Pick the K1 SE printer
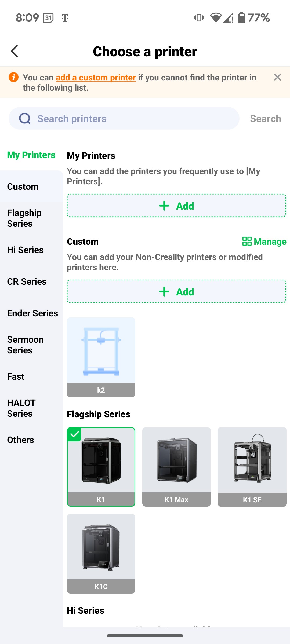Image resolution: width=290 pixels, height=644 pixels. [x=252, y=467]
